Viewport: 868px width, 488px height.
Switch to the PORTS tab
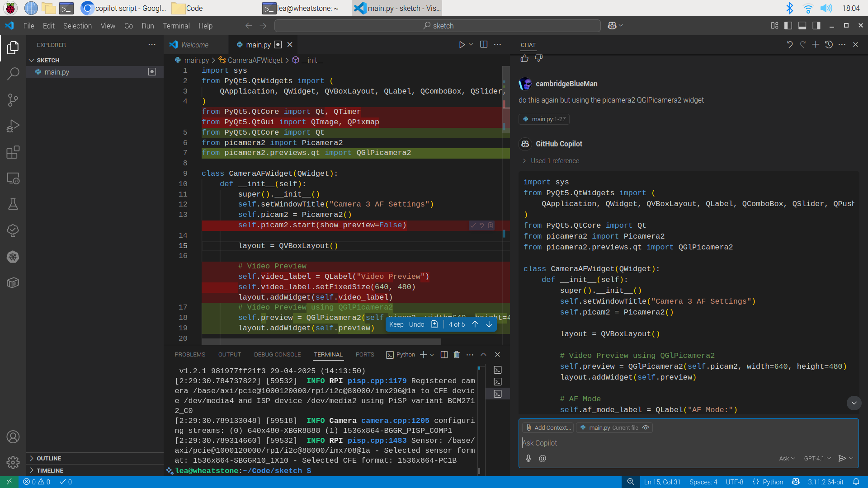(x=365, y=355)
